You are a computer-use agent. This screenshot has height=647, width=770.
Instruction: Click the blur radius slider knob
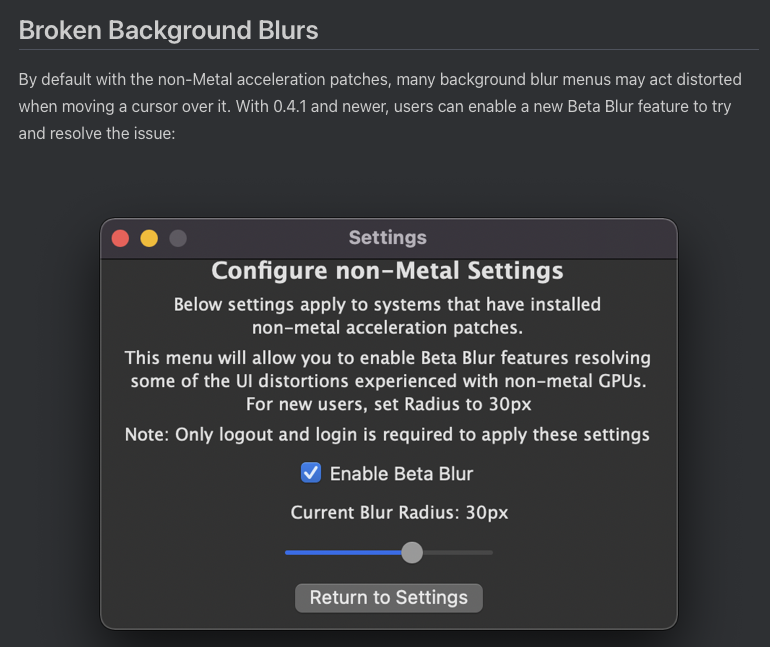[412, 552]
